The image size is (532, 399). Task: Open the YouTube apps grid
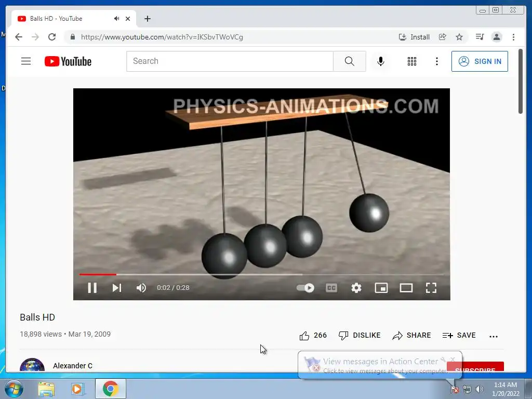[x=412, y=61]
